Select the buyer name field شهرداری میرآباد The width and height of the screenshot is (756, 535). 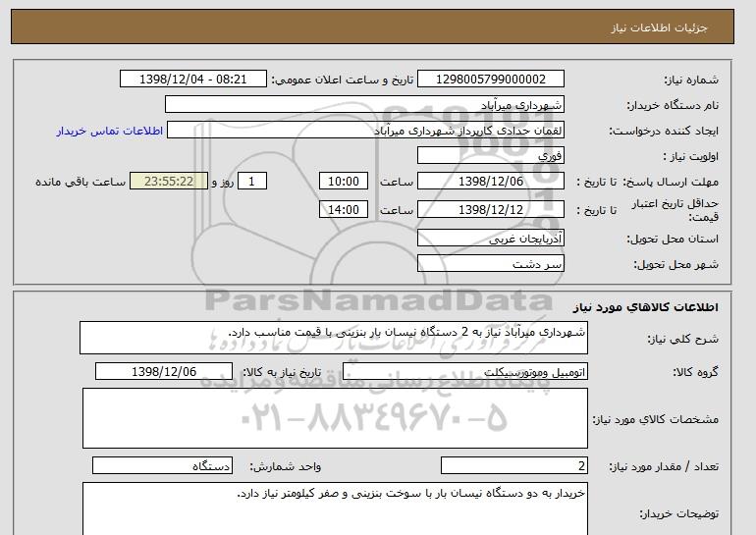(x=364, y=105)
